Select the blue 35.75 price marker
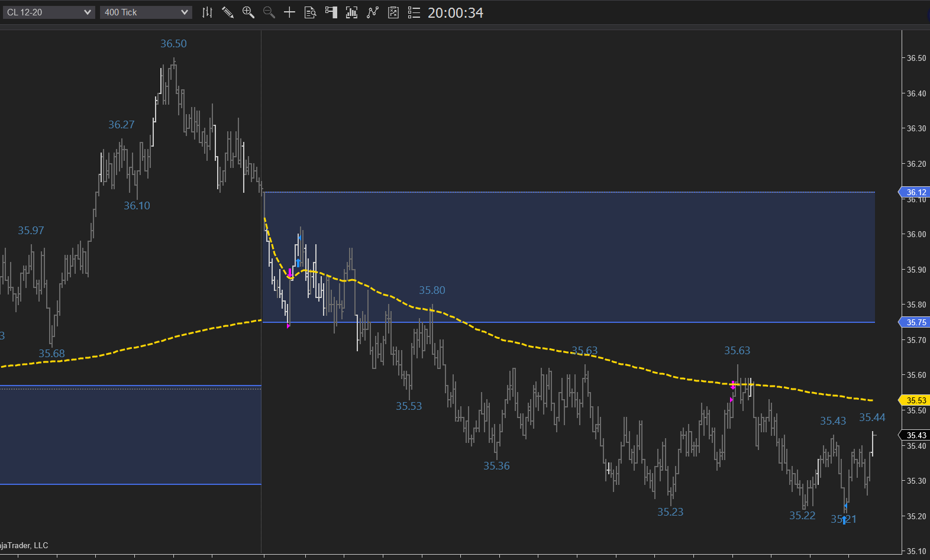930x560 pixels. (915, 322)
